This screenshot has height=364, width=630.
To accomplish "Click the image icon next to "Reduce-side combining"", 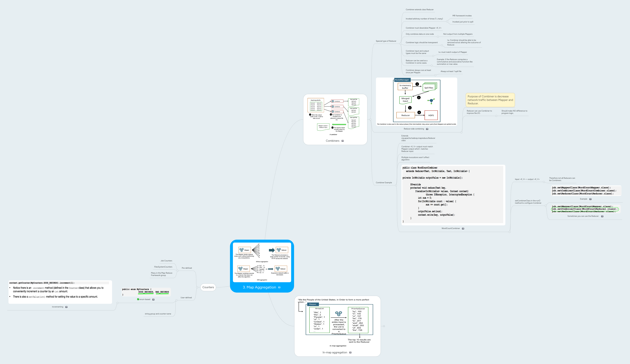I will (x=427, y=129).
